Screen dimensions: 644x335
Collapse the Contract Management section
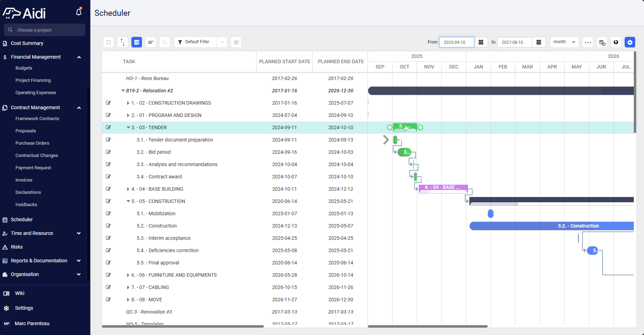tap(79, 107)
